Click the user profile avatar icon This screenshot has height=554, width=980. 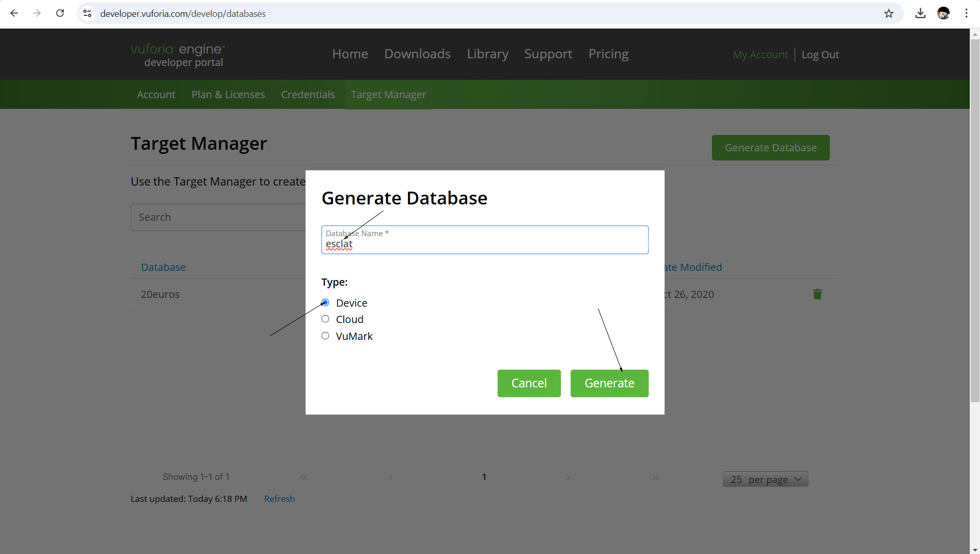coord(943,13)
